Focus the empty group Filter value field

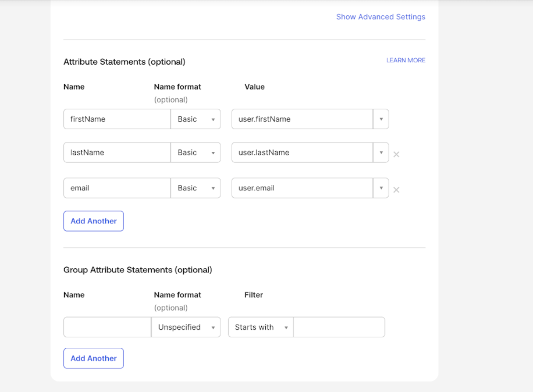[x=339, y=327]
